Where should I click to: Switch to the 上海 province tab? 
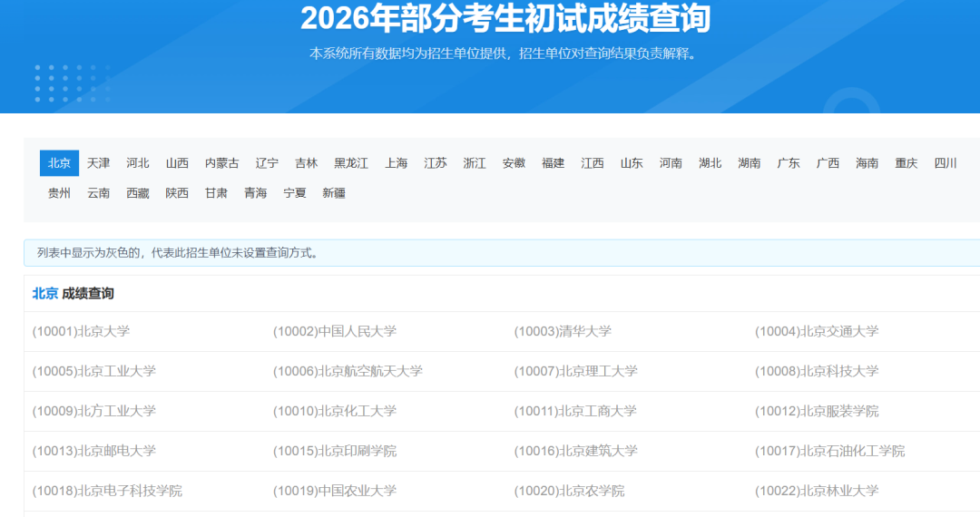pos(396,163)
